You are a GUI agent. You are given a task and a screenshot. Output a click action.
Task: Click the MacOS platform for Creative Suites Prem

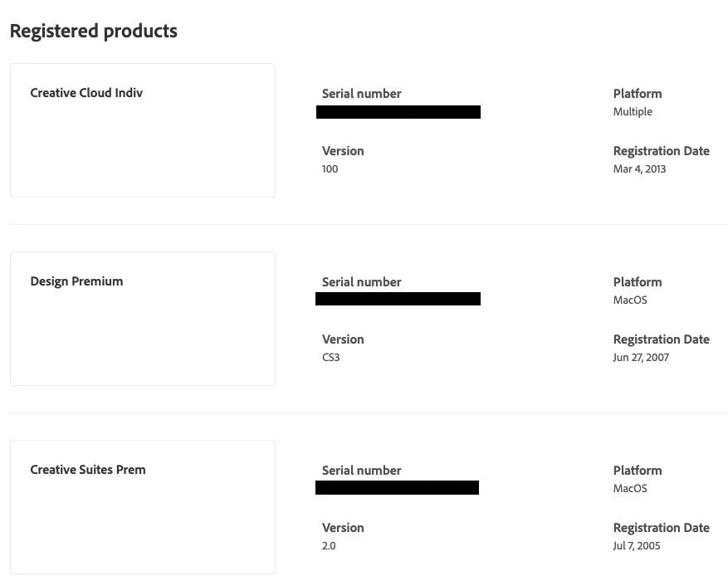pos(630,489)
